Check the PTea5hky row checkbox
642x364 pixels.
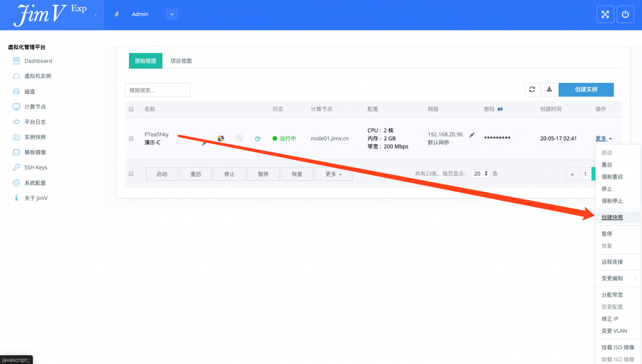[131, 139]
